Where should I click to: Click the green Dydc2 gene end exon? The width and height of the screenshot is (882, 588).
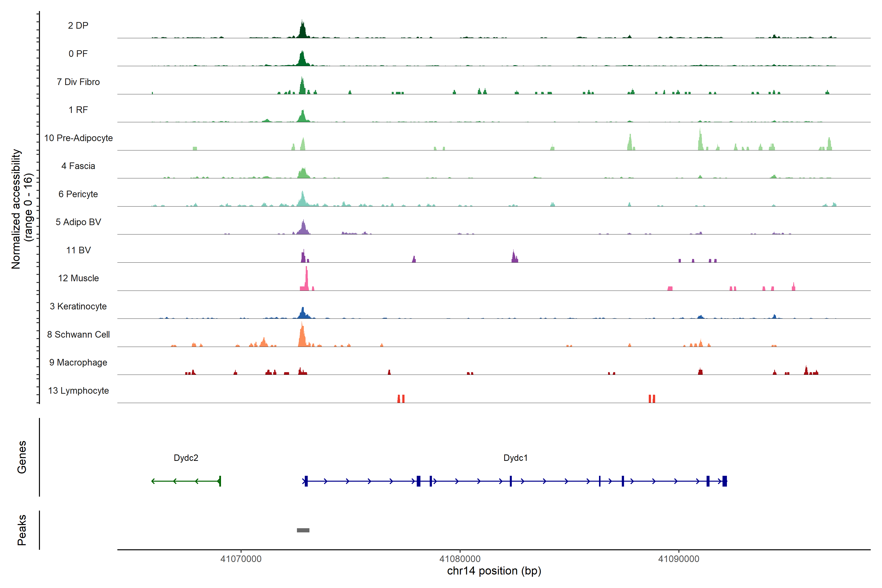click(x=220, y=481)
